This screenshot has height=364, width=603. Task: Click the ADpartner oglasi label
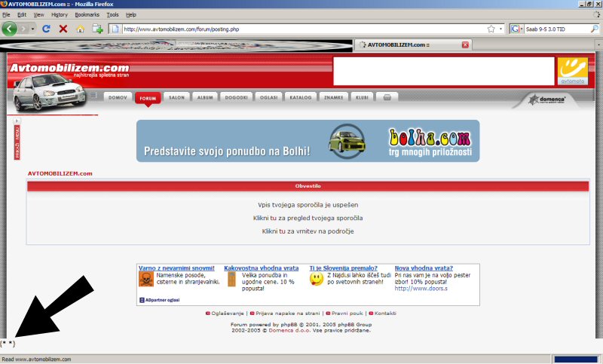(159, 300)
